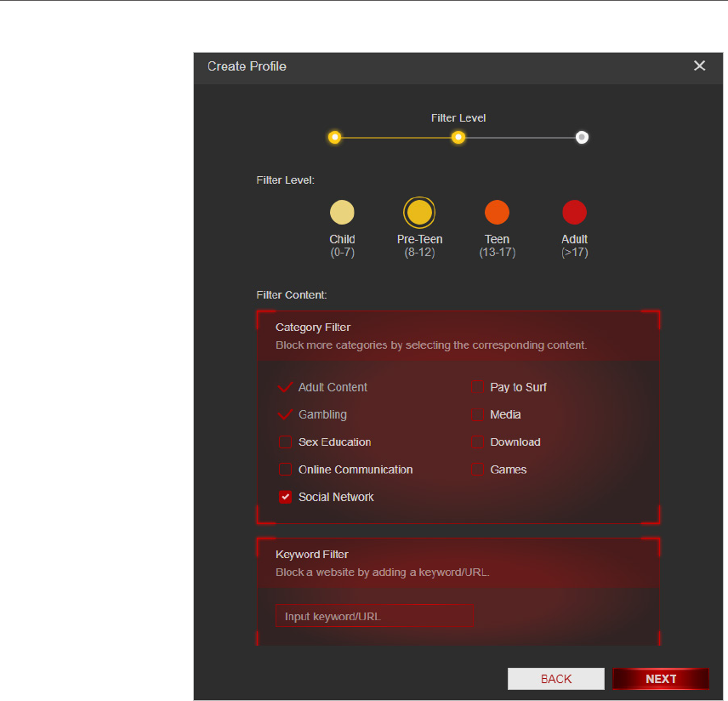This screenshot has width=728, height=701.
Task: Uncheck the Social Network checkbox
Action: point(285,497)
